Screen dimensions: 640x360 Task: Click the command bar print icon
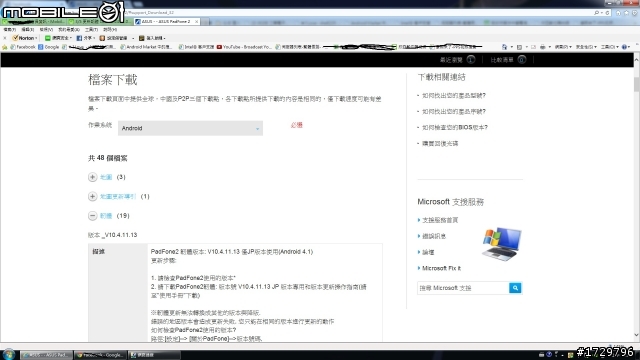(x=542, y=47)
